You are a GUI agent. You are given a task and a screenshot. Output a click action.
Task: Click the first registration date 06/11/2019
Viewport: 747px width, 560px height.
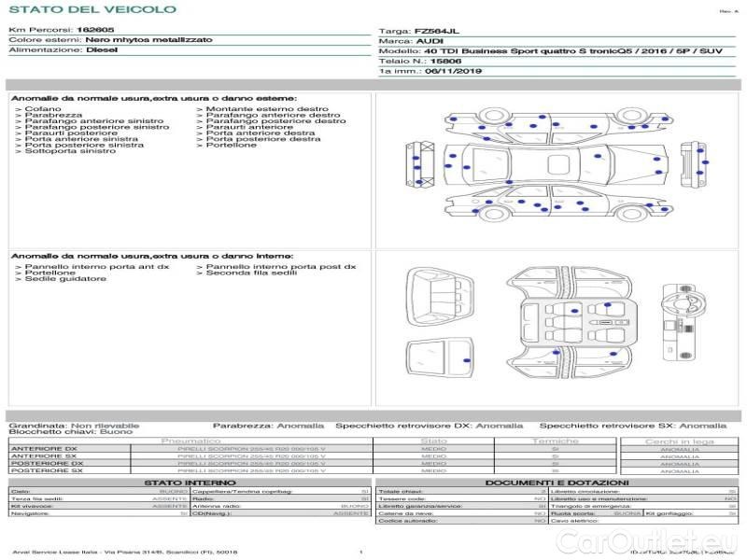[x=453, y=71]
